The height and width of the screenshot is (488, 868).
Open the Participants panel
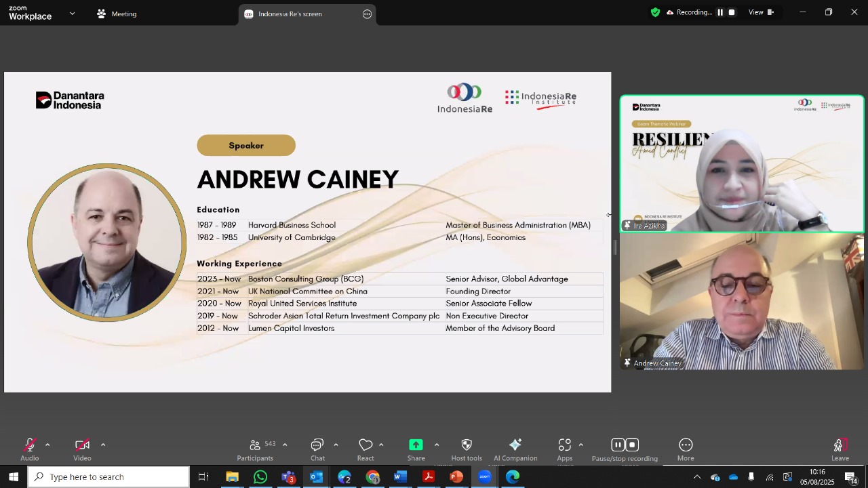[255, 449]
